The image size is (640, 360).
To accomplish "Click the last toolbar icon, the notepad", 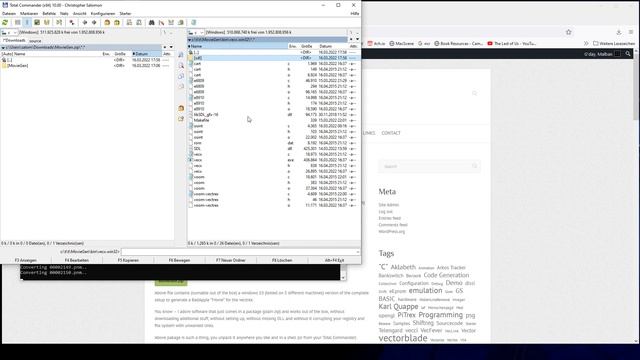I will [193, 22].
